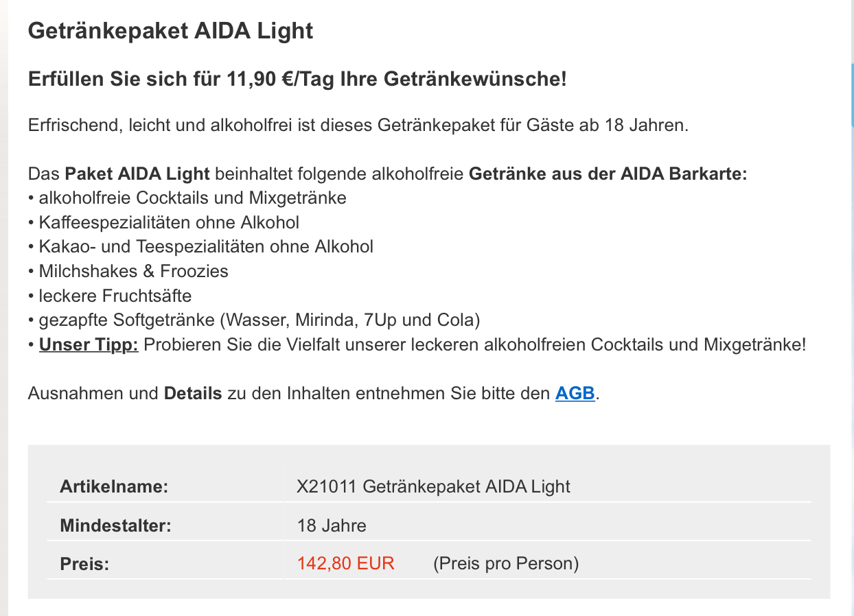Click the leckere Fruchtsäfte bullet
This screenshot has width=854, height=616.
pos(115,296)
